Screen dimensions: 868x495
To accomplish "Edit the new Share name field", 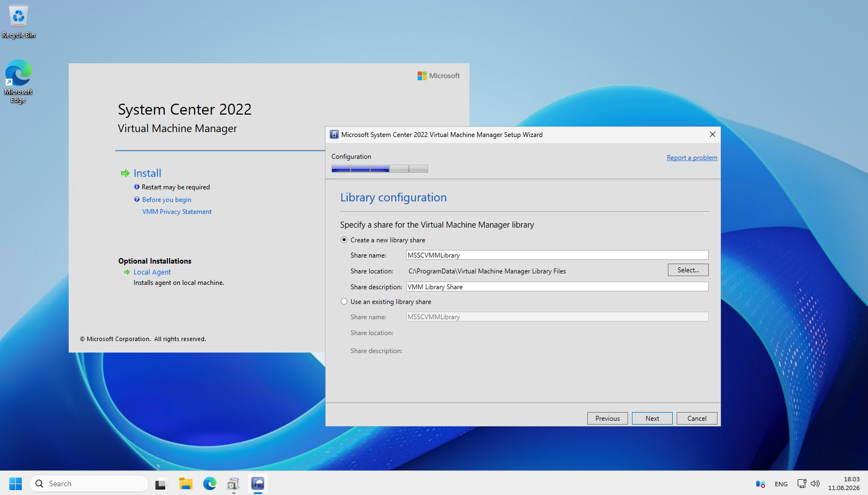I will [x=557, y=255].
